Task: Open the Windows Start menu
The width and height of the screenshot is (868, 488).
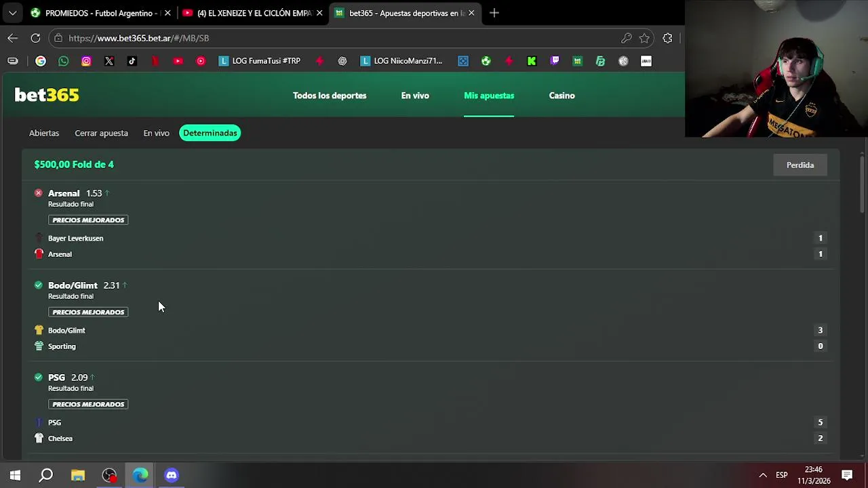Action: (x=15, y=475)
